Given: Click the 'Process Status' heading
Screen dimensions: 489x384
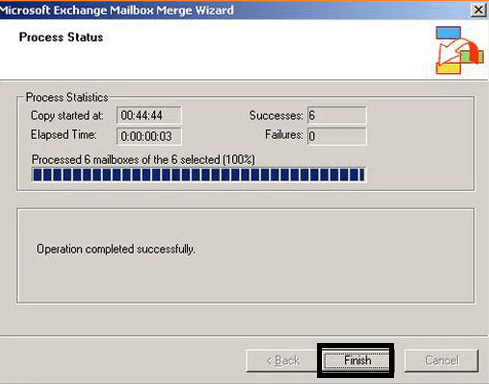Looking at the screenshot, I should point(61,37).
